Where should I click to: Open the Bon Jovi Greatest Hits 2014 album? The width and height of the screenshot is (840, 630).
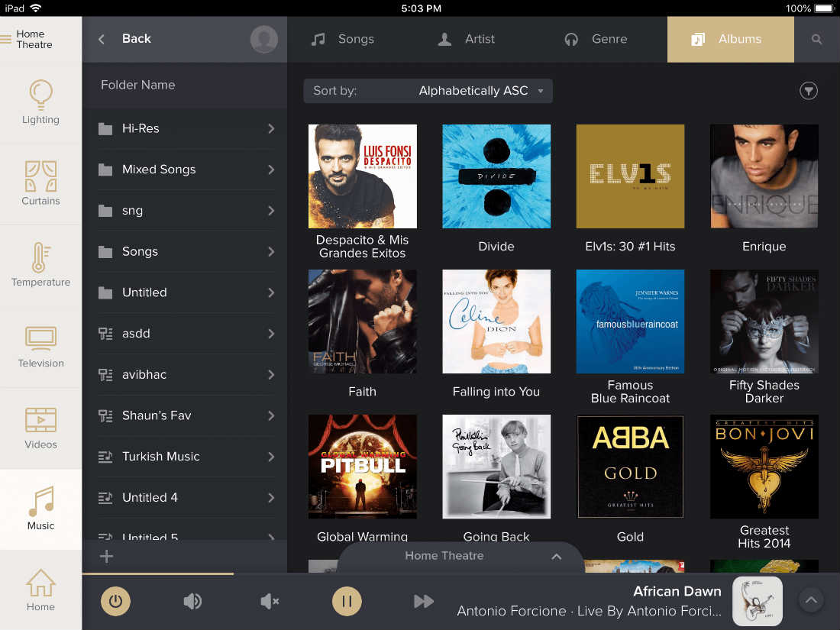point(764,467)
